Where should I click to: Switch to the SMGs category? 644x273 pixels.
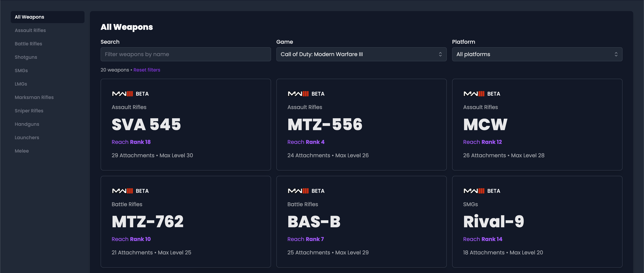(21, 71)
